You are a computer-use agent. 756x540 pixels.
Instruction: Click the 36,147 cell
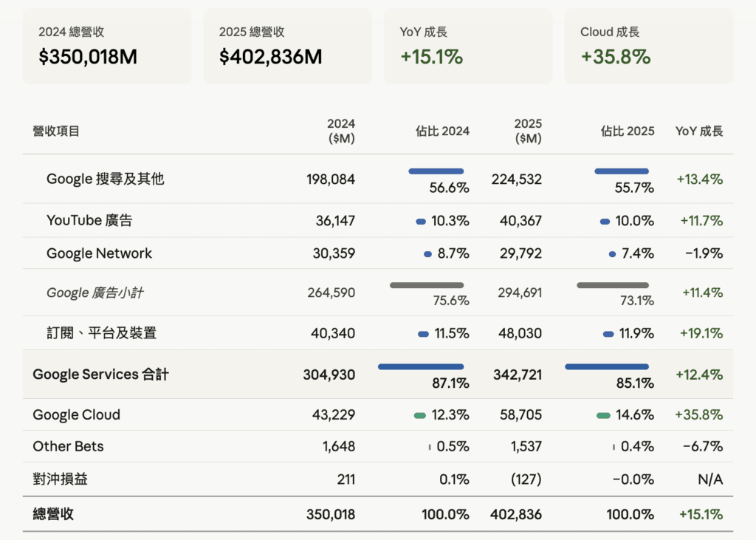335,221
